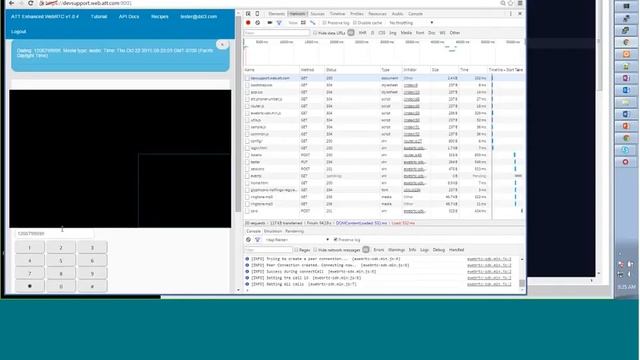640x360 pixels.
Task: Clear the console with the drawer clear icon
Action: click(x=248, y=240)
